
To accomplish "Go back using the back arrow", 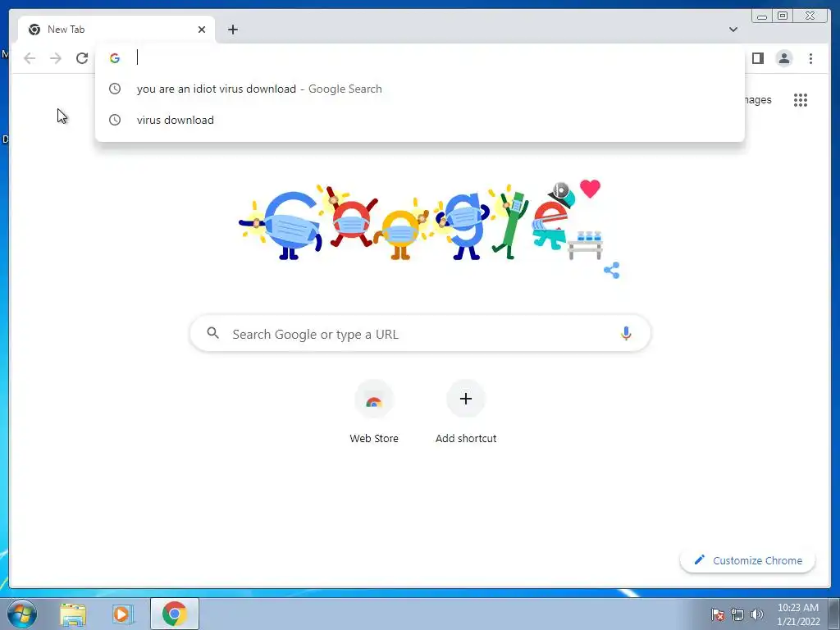I will click(30, 58).
